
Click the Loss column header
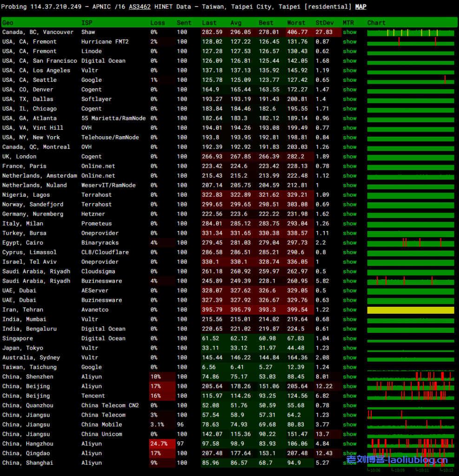[x=157, y=23]
